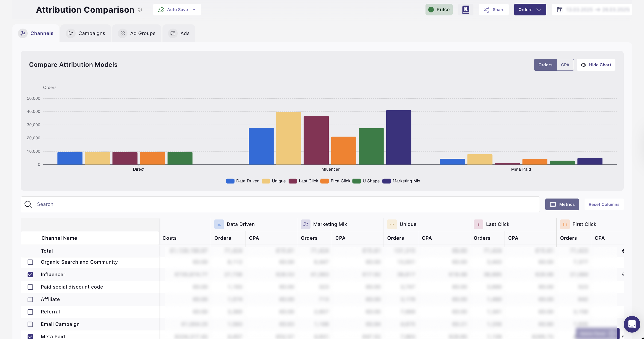The width and height of the screenshot is (644, 339).
Task: Click the Last Click model header icon
Action: pos(478,224)
